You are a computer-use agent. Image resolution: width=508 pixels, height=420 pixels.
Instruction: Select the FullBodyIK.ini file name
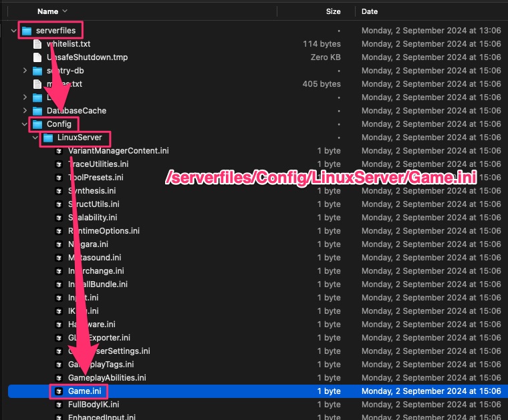[94, 405]
